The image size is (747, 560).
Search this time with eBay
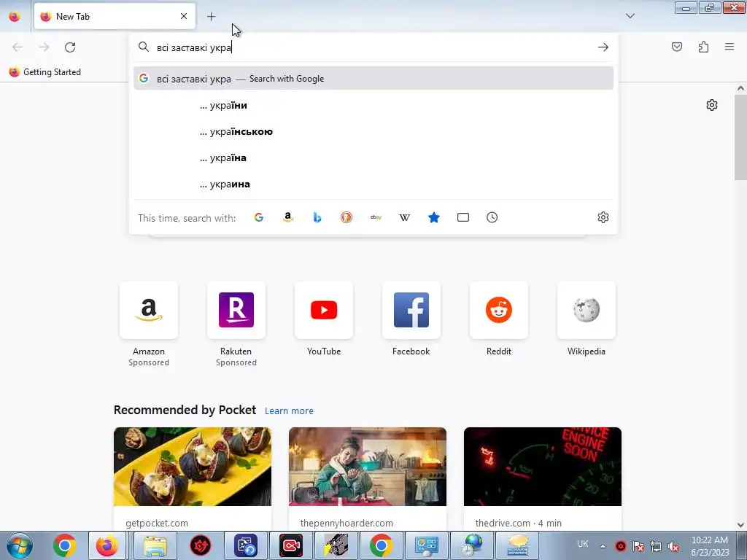tap(376, 217)
